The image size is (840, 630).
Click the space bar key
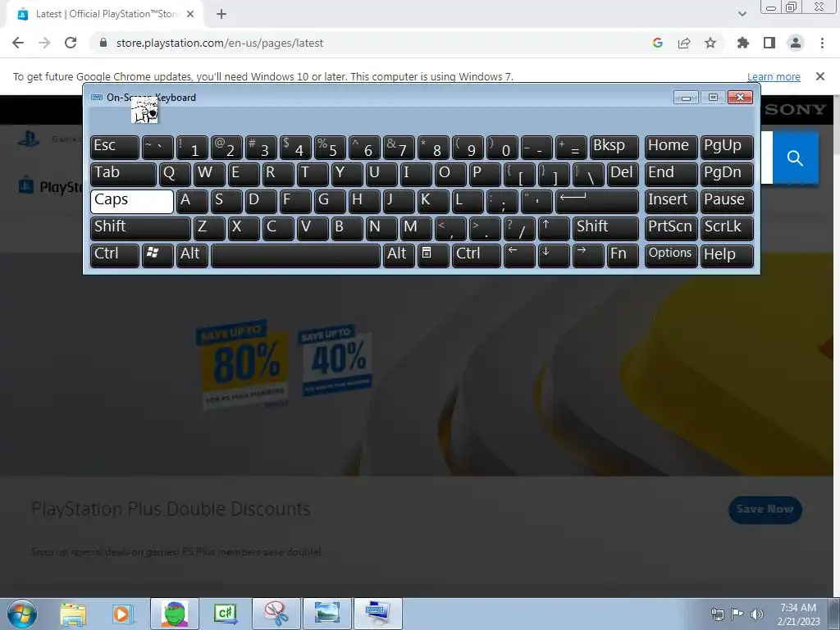295,255
